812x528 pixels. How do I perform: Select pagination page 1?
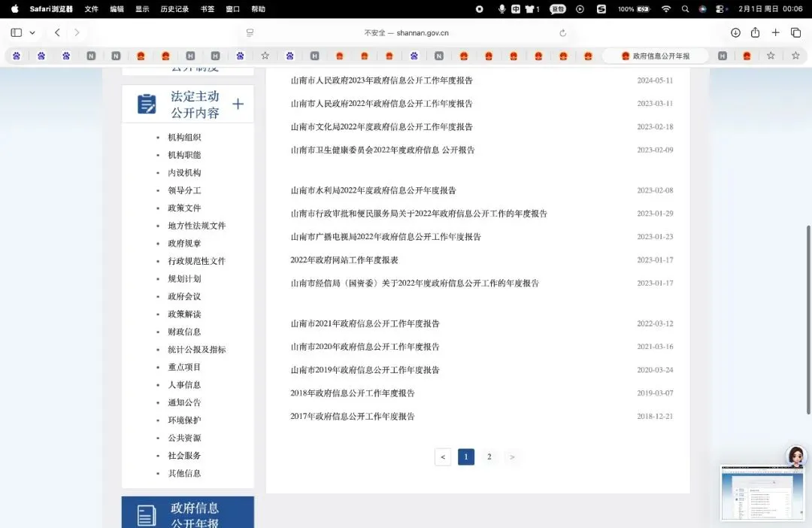(466, 457)
